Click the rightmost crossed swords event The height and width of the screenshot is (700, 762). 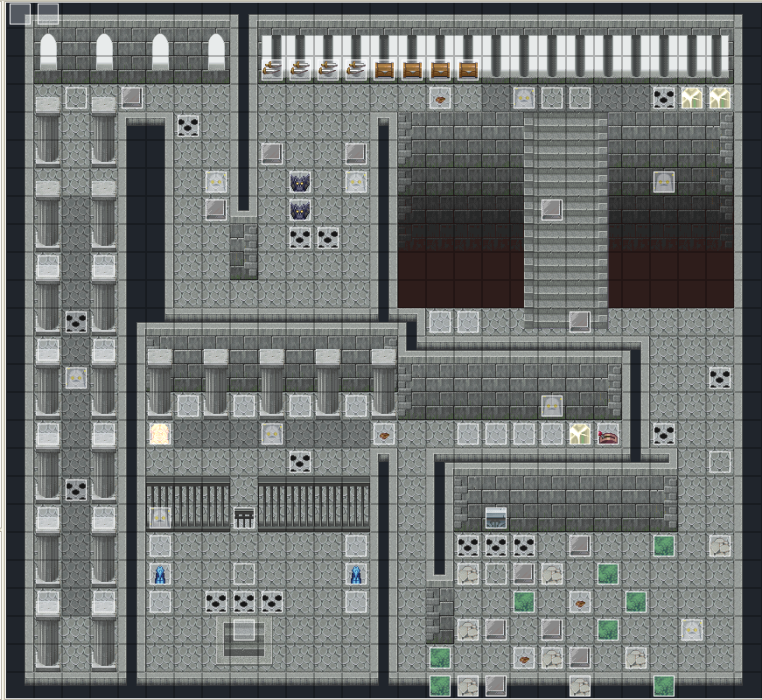356,69
